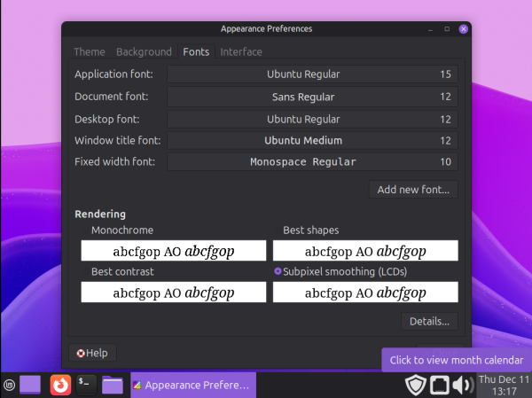Image resolution: width=532 pixels, height=398 pixels.
Task: Maximize the Appearance Preferences window
Action: coord(447,29)
